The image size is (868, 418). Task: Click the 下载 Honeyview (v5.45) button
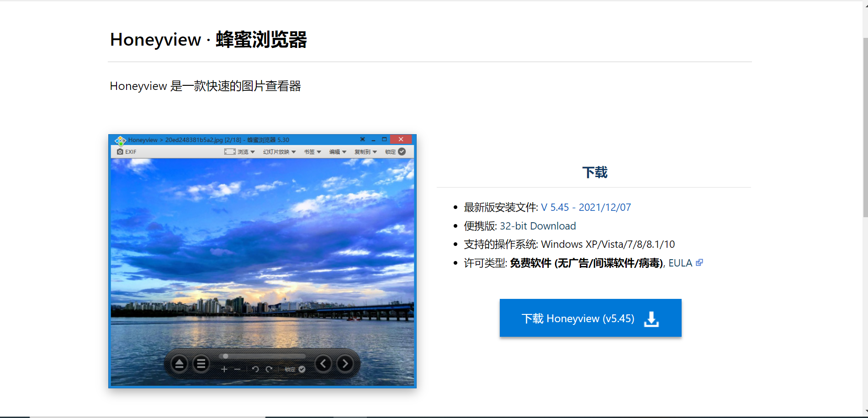590,318
